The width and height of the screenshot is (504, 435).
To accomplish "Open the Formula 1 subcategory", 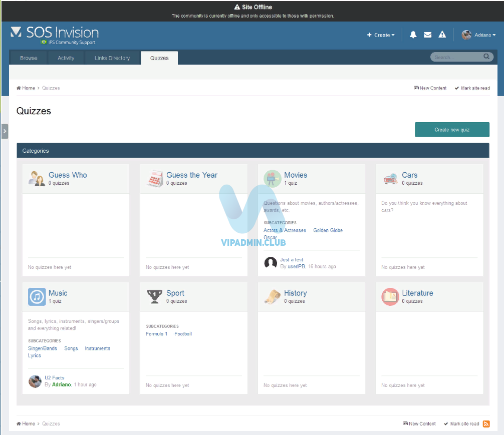I will click(x=156, y=334).
